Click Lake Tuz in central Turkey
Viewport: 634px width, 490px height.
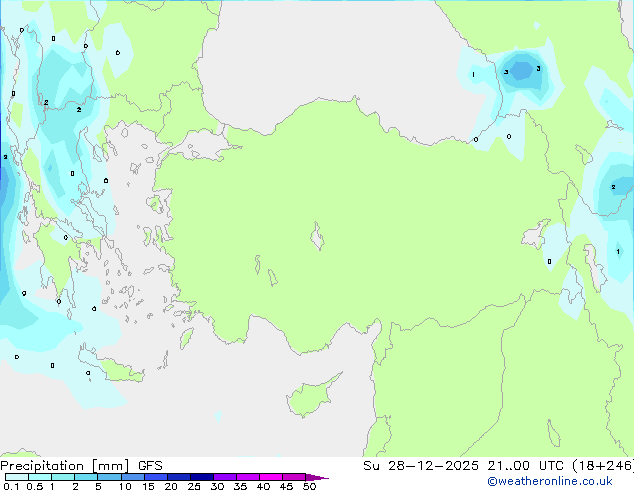tap(317, 236)
